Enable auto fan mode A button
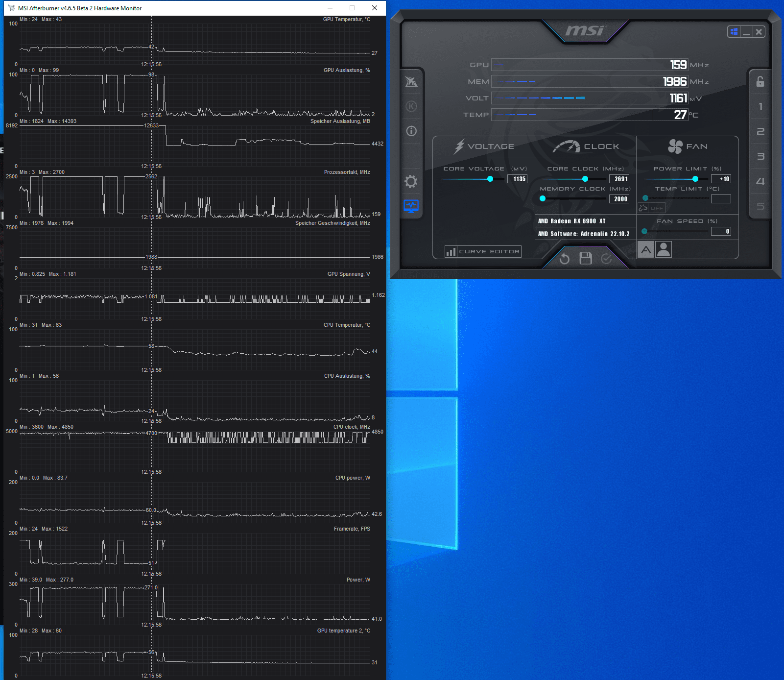This screenshot has height=680, width=784. coord(646,250)
